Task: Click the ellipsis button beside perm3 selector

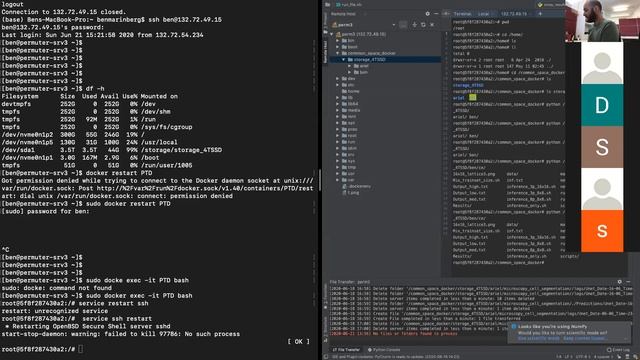Action: (x=403, y=25)
